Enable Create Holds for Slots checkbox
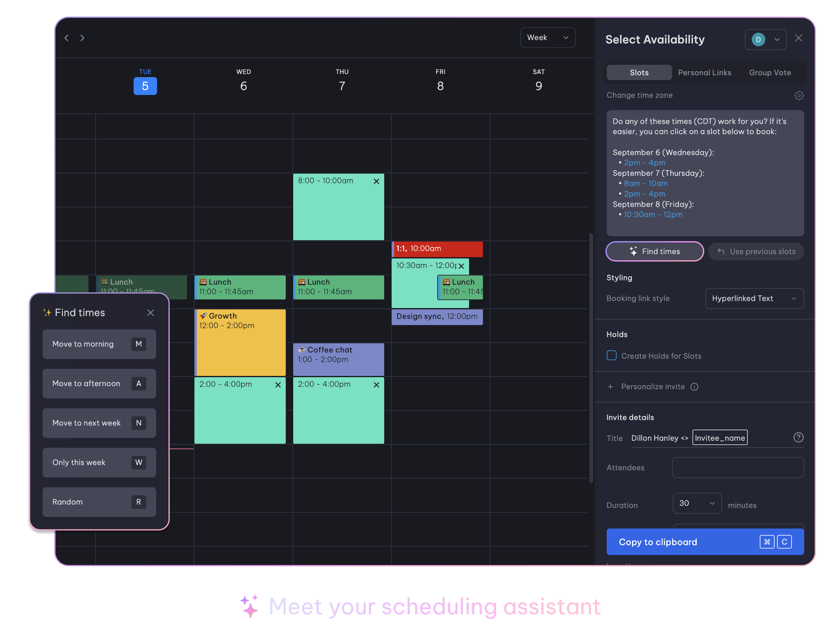 [611, 355]
